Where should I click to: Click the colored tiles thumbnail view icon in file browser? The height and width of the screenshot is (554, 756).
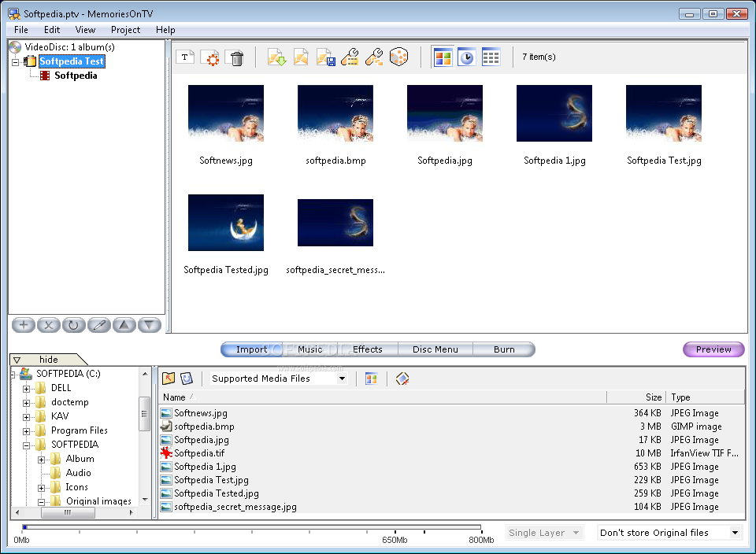pos(371,379)
